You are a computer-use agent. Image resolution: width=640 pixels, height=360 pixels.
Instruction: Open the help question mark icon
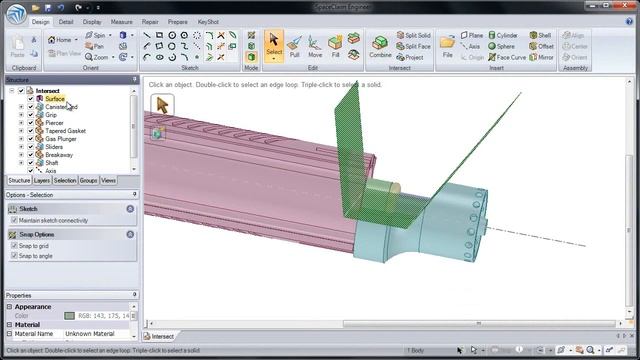(629, 22)
